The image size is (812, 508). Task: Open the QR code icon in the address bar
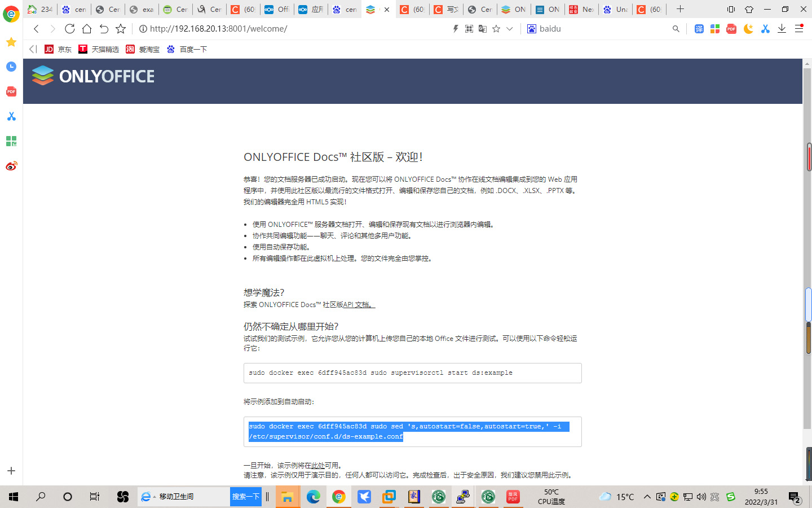tap(469, 29)
